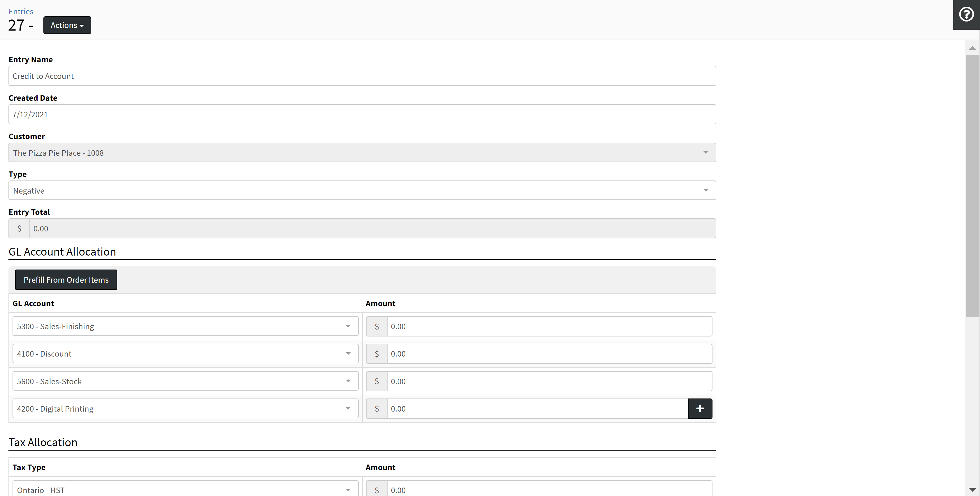Screen dimensions: 980x496
Task: Click the scrollbar up arrow
Action: (x=972, y=48)
